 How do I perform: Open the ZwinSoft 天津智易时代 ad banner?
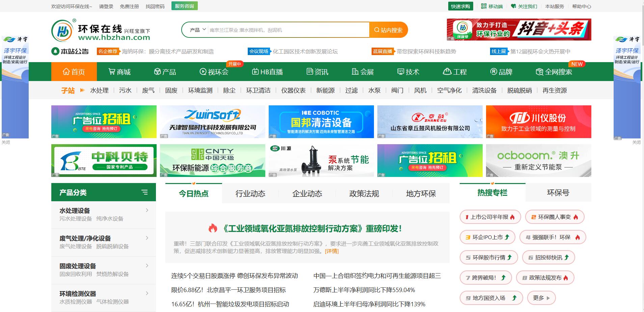click(x=213, y=122)
